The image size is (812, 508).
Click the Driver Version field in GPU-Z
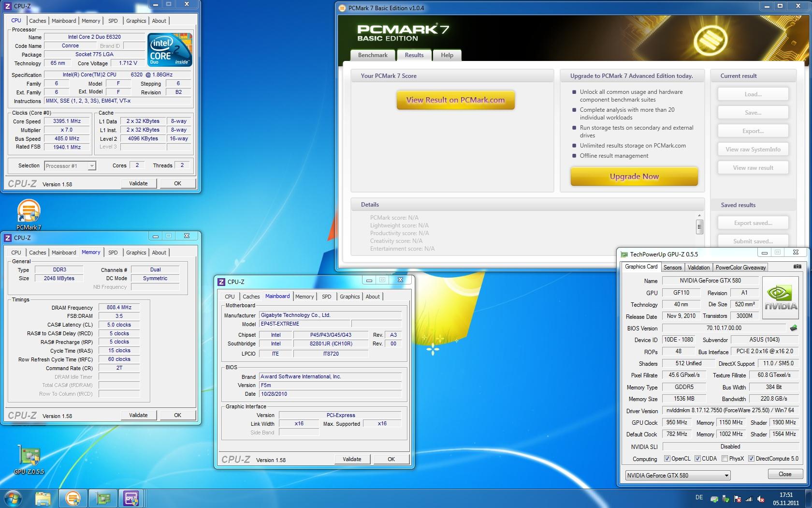[x=730, y=410]
